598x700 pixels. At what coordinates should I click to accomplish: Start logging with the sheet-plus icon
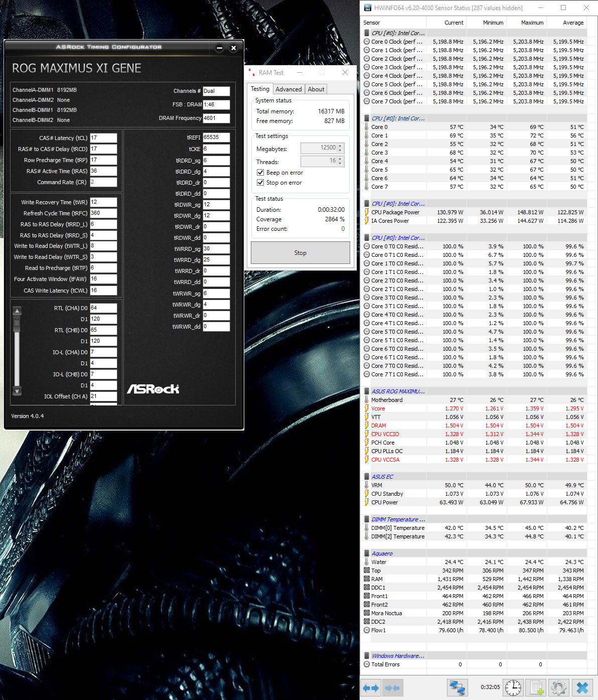pos(536,687)
